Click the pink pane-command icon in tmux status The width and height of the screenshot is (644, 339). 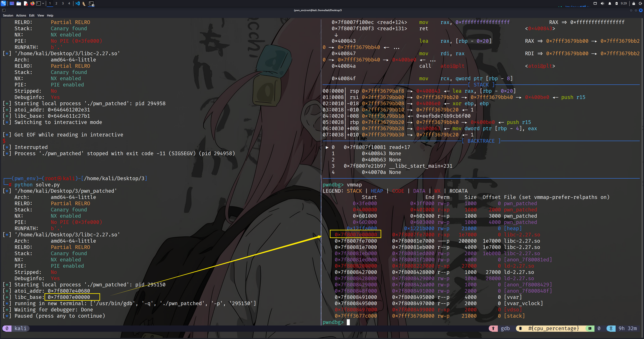click(493, 329)
